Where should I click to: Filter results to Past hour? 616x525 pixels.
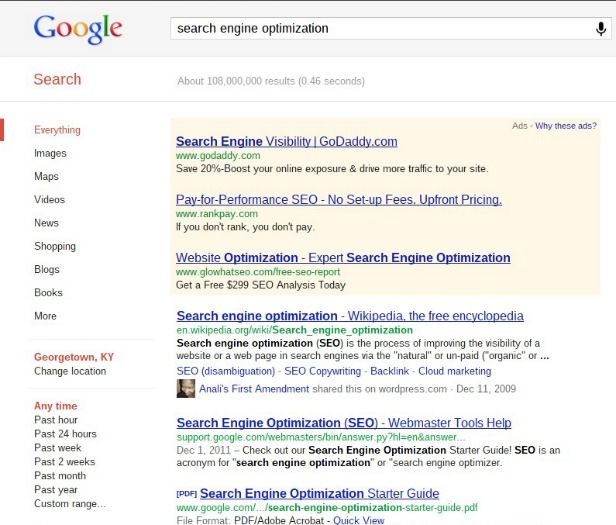56,420
